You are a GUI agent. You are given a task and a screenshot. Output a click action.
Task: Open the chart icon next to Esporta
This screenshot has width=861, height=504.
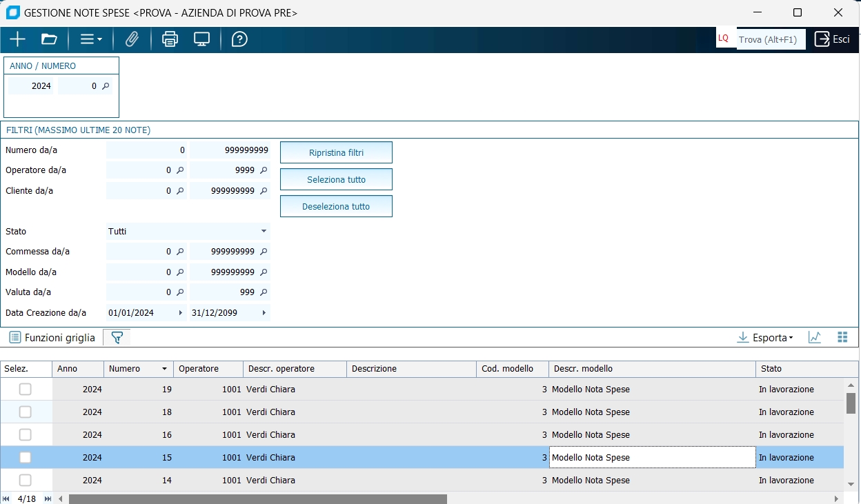tap(815, 337)
